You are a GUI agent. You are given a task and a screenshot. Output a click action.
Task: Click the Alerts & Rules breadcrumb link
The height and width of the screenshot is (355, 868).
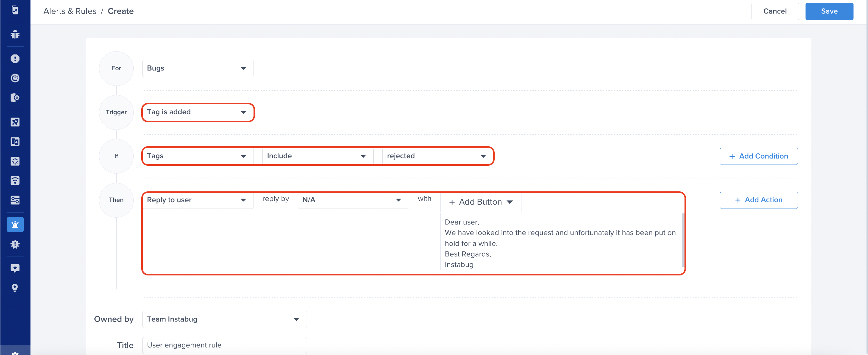70,11
